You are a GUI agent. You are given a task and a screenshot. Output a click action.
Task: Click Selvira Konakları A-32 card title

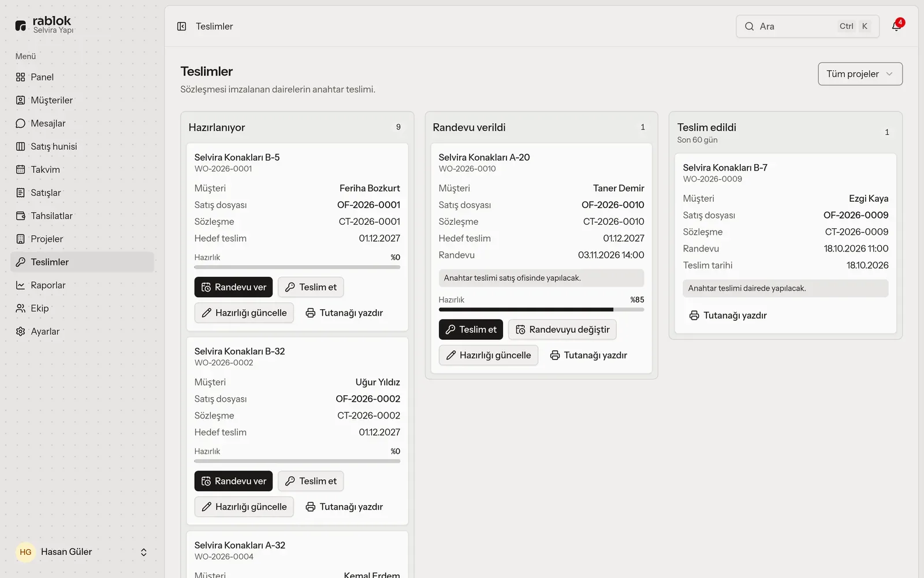coord(240,545)
